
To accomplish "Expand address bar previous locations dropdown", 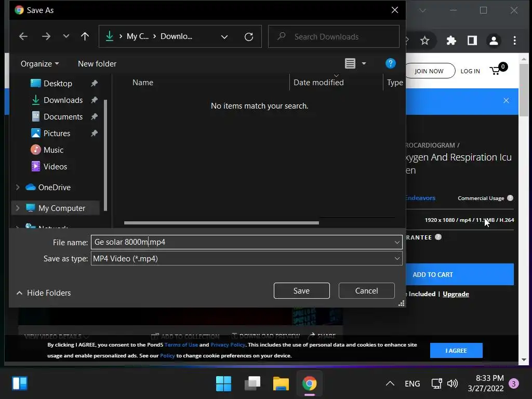I will click(x=224, y=37).
